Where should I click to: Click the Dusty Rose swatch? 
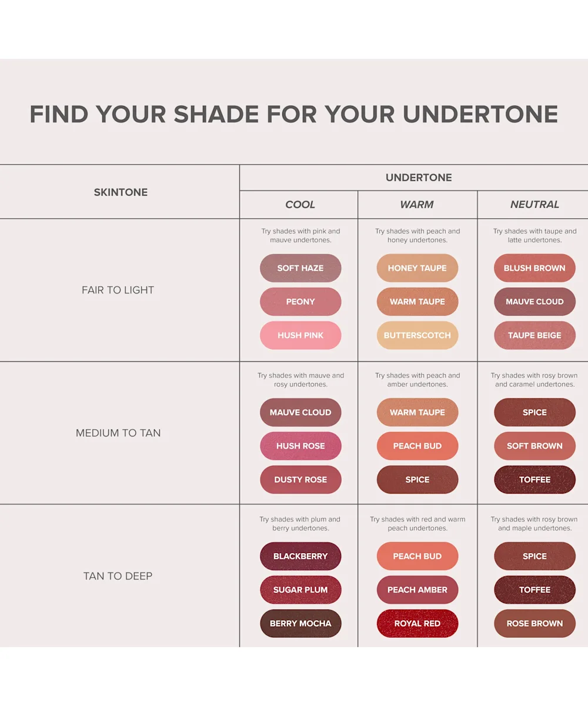[x=300, y=479]
